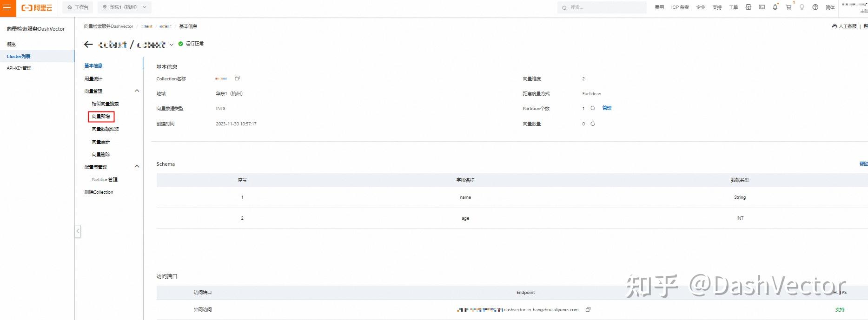Screen dimensions: 868x320
Task: Open 向量更新
Action: point(101,142)
